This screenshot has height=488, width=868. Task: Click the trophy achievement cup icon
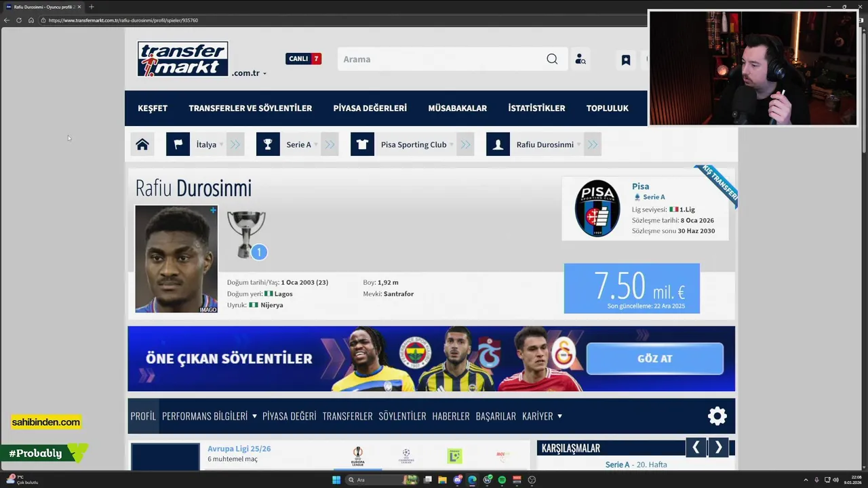pyautogui.click(x=246, y=235)
